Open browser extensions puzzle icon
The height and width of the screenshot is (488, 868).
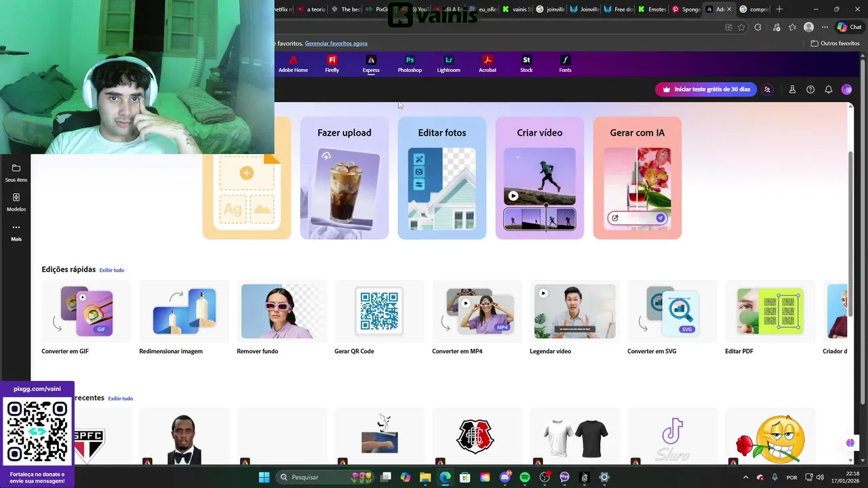click(758, 27)
